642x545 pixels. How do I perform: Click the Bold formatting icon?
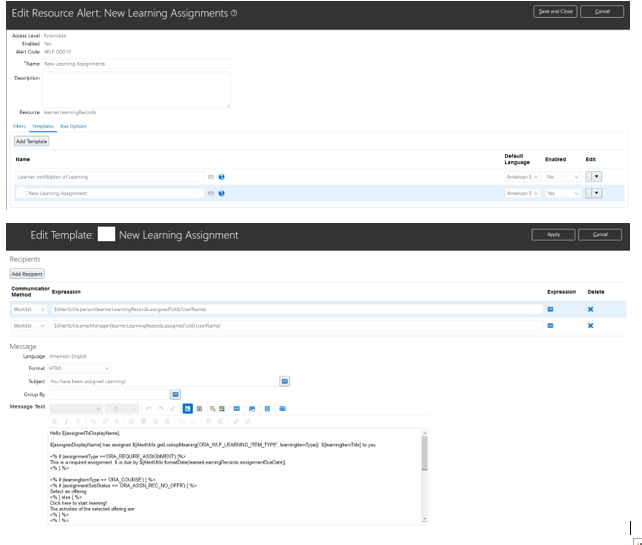[54, 421]
